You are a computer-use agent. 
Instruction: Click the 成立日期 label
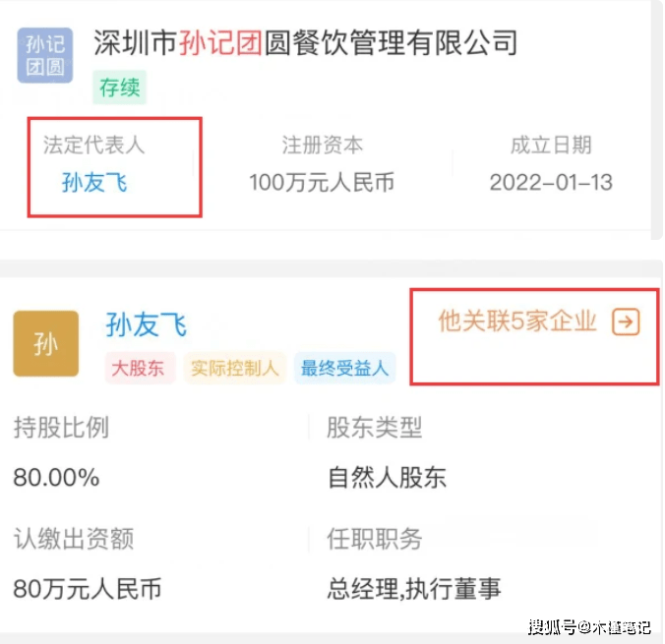551,146
